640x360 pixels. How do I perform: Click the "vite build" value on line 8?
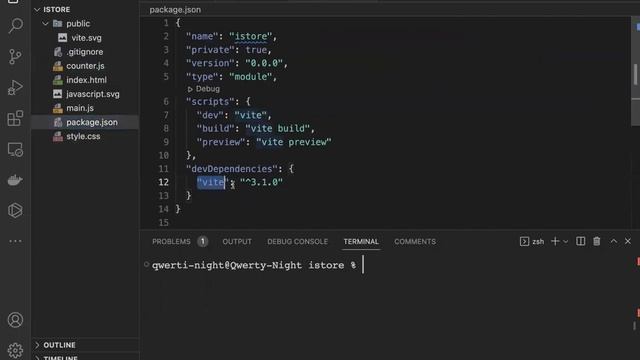point(278,129)
